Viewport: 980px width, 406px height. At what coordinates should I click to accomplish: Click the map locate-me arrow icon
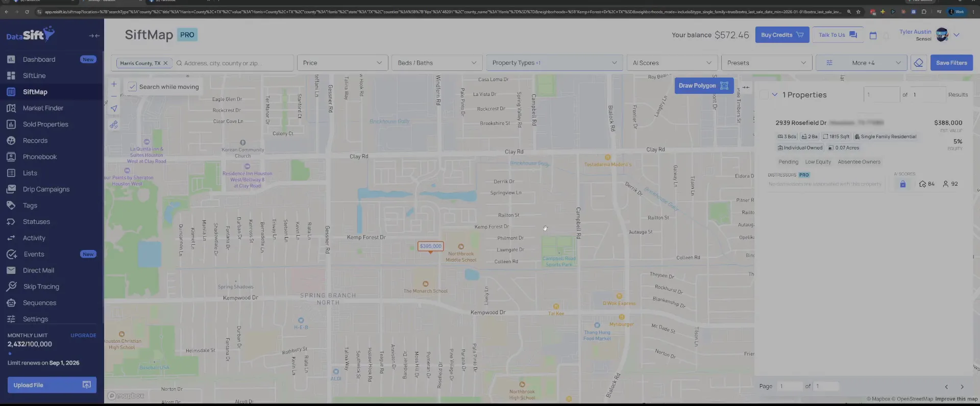[114, 109]
